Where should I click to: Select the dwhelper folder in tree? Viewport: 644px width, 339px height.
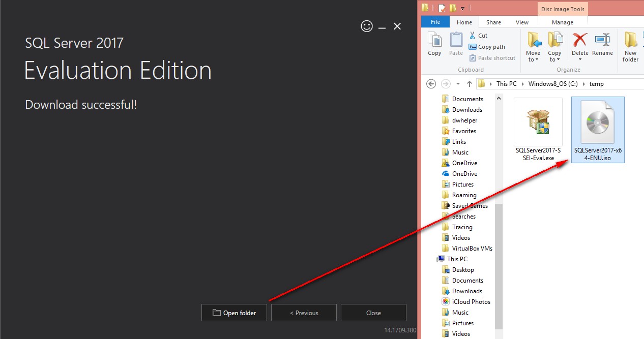click(x=459, y=120)
